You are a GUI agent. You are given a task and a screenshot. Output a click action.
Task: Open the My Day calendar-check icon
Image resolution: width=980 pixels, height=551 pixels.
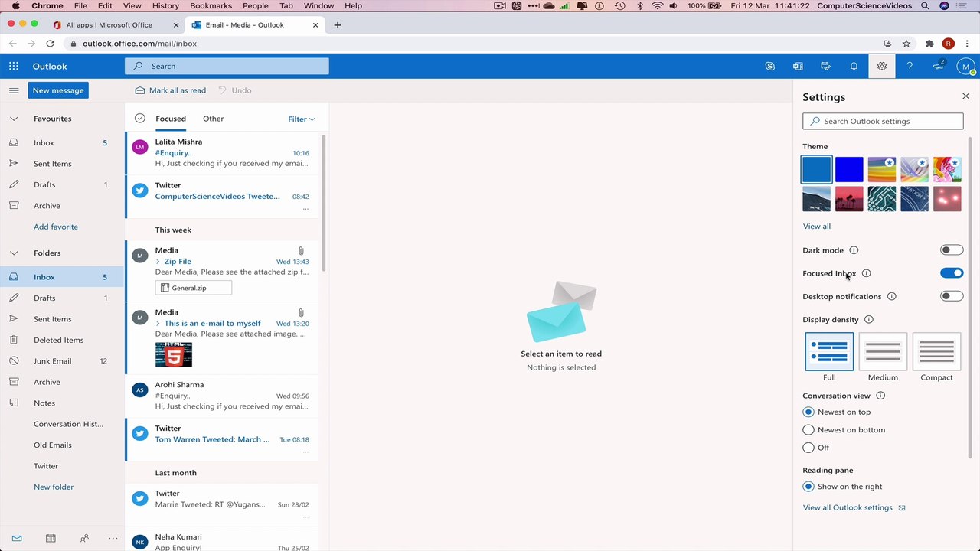click(x=826, y=67)
